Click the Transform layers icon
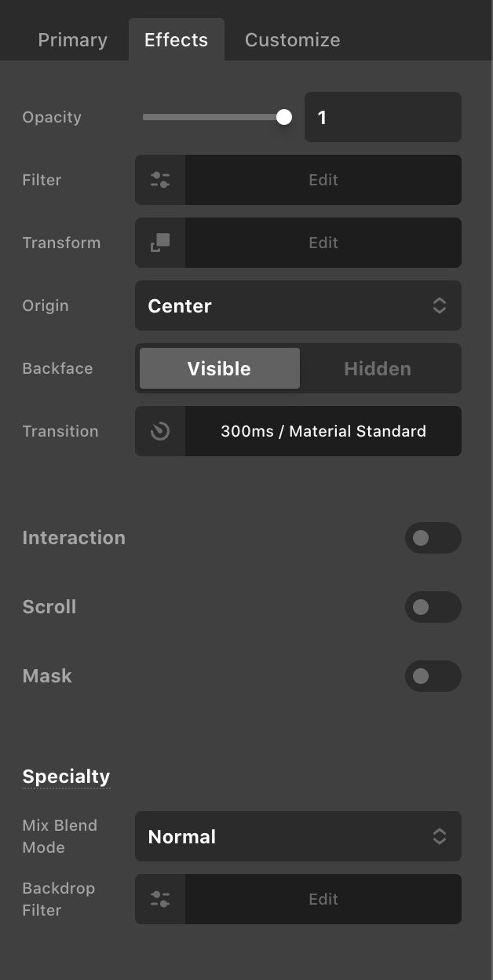This screenshot has width=493, height=980. pyautogui.click(x=160, y=243)
